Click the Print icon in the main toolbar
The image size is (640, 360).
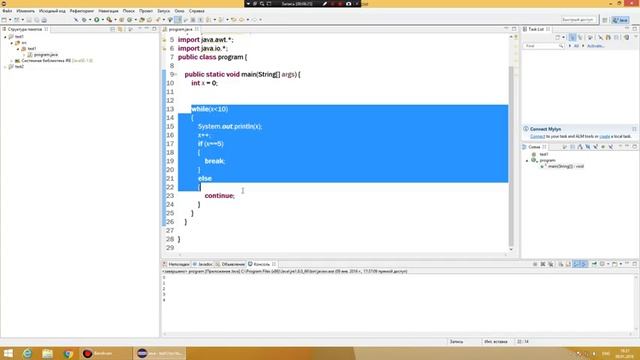click(x=44, y=20)
